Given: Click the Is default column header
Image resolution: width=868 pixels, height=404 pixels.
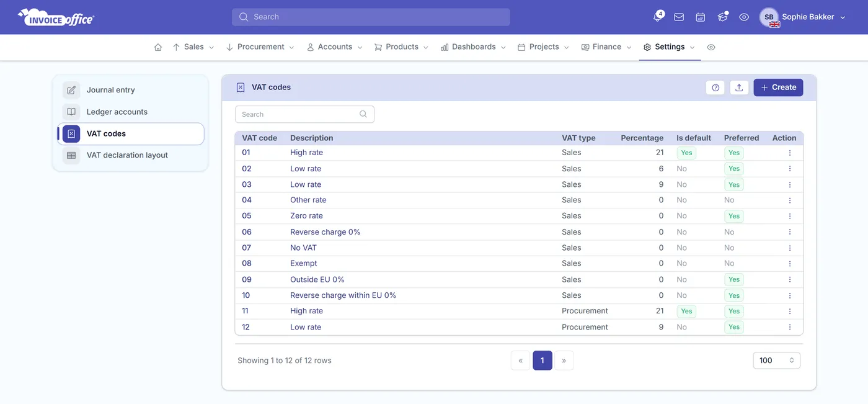Looking at the screenshot, I should [694, 138].
